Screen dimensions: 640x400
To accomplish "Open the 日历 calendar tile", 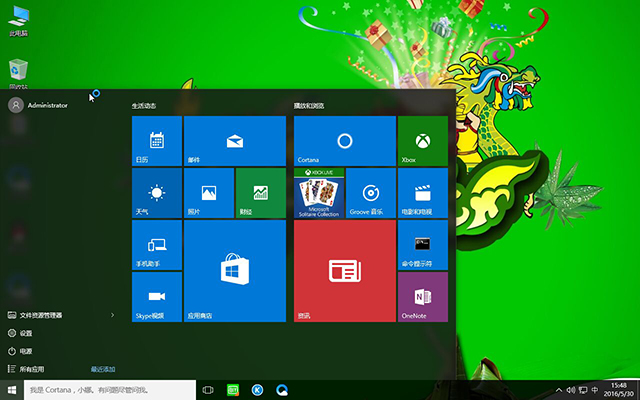I will pos(157,140).
